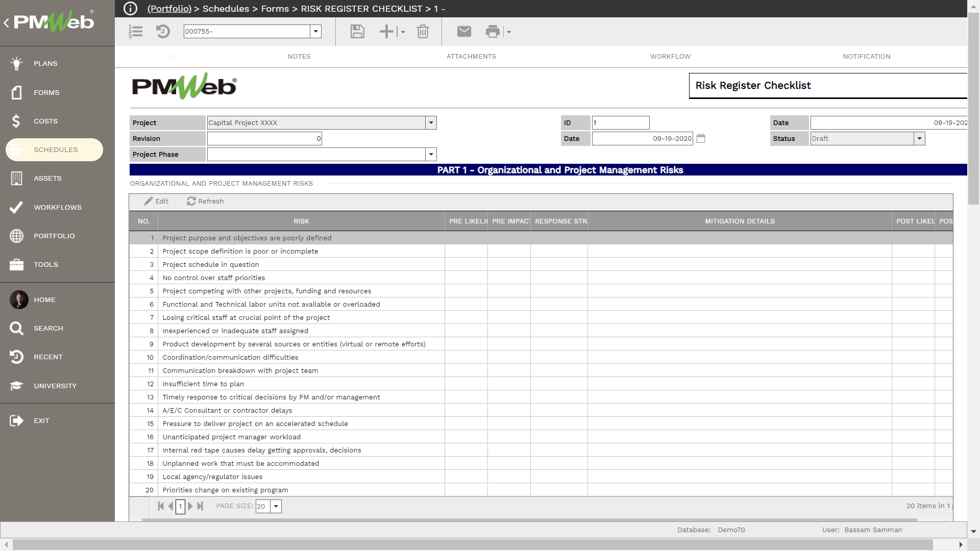This screenshot has height=551, width=980.
Task: Jump to last page using pagination control
Action: point(200,506)
